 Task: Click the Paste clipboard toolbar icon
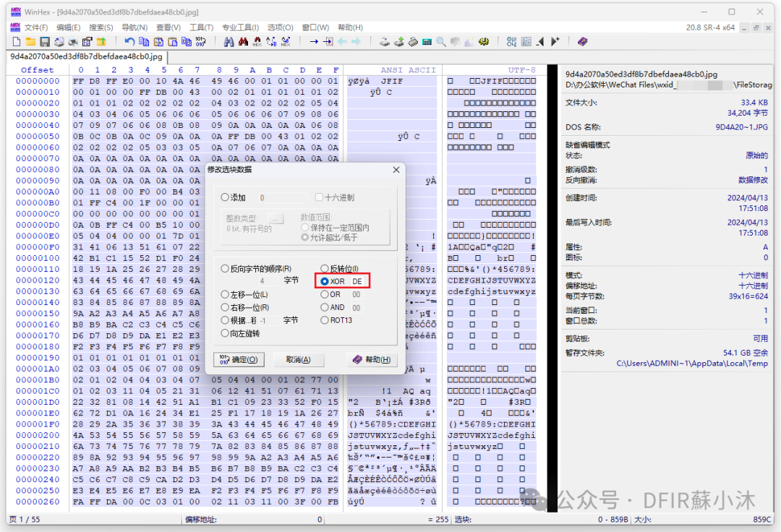coord(173,42)
